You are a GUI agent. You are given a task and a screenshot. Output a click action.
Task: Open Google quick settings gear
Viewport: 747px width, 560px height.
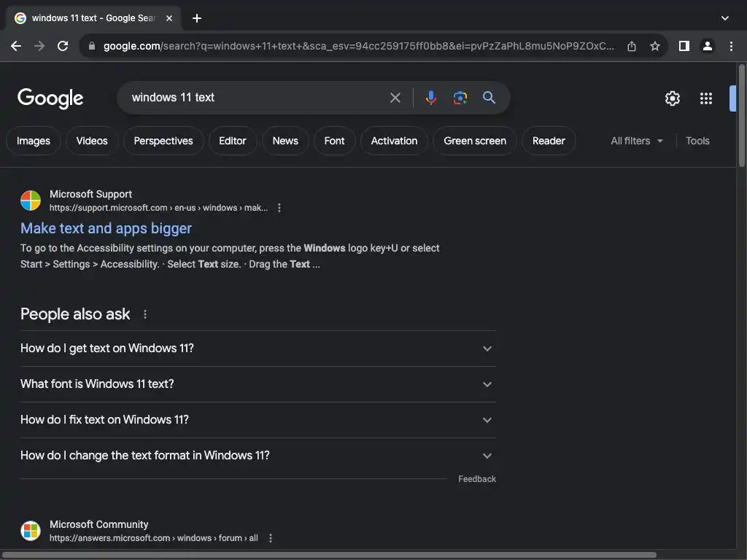(672, 98)
